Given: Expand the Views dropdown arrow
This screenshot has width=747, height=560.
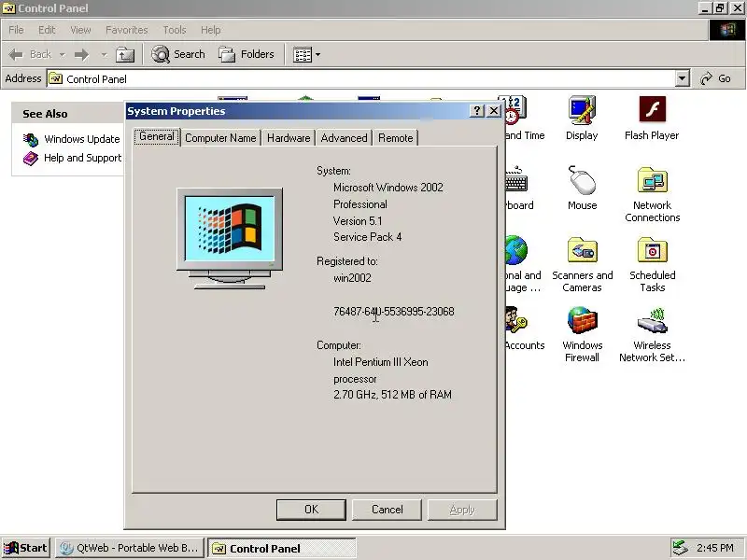Looking at the screenshot, I should (317, 55).
